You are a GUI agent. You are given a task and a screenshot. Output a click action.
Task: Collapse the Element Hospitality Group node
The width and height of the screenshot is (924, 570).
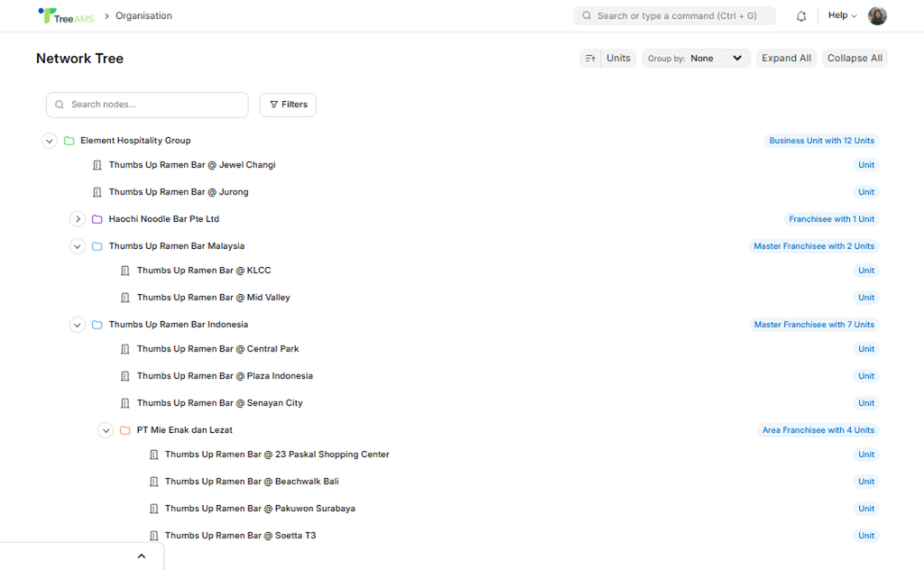point(50,141)
